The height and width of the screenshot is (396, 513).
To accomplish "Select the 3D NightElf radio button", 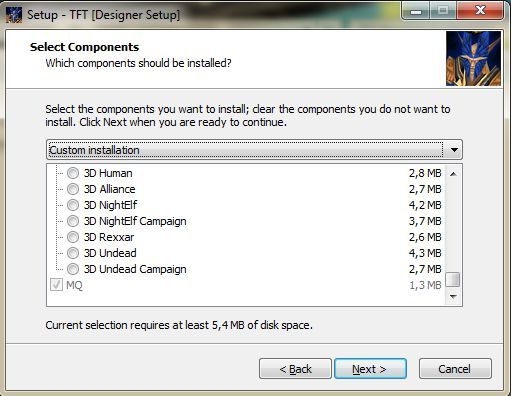I will (73, 205).
